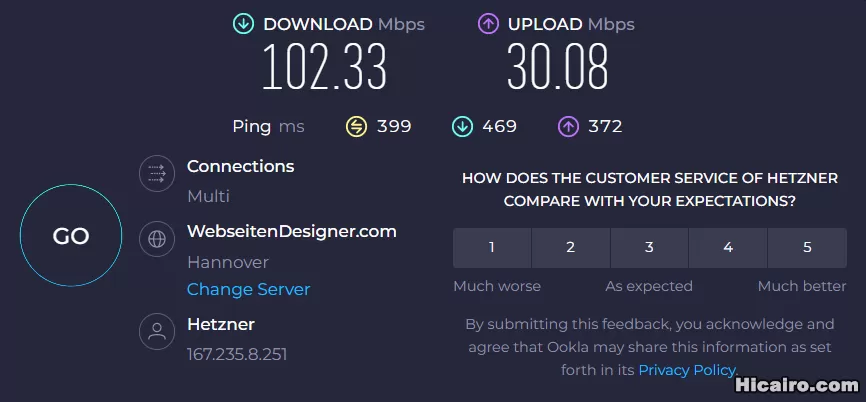Screen dimensions: 866x402
Task: Select rating 1 for Hetzner service
Action: [492, 248]
